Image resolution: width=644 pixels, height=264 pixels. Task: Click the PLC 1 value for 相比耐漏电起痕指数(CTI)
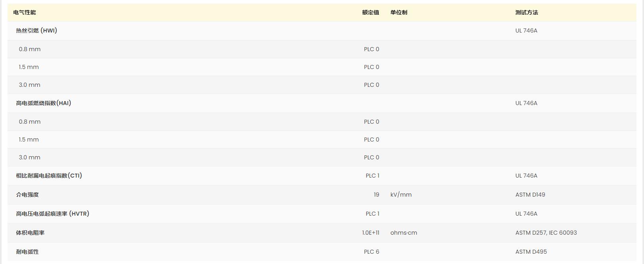[372, 176]
